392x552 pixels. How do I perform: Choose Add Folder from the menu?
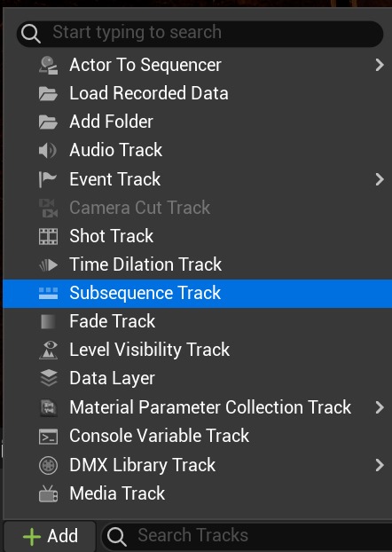pos(197,122)
